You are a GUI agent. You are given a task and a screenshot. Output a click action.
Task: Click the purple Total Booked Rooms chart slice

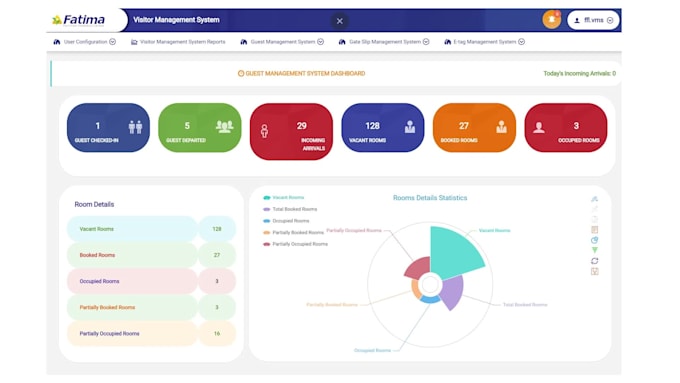point(453,291)
